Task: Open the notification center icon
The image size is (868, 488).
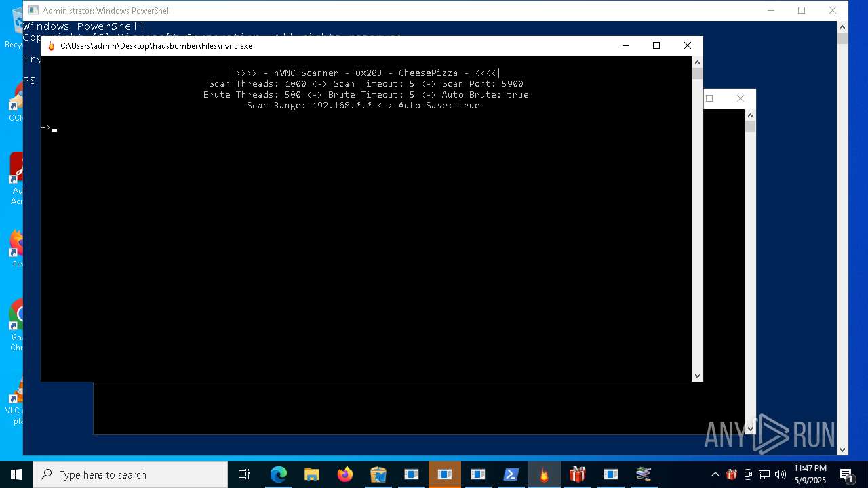Action: click(x=846, y=474)
